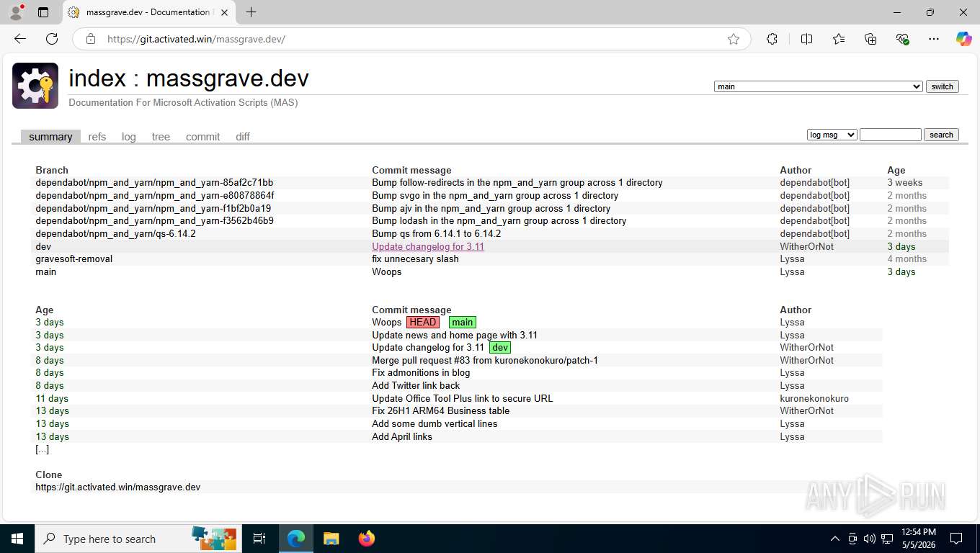Expand the commit list via [...]
The height and width of the screenshot is (553, 980).
tap(43, 449)
